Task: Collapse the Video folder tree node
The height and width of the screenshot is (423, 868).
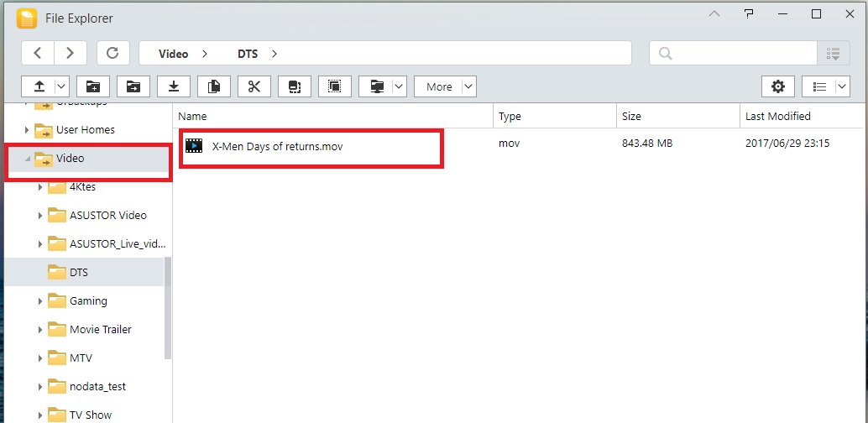Action: click(x=27, y=159)
